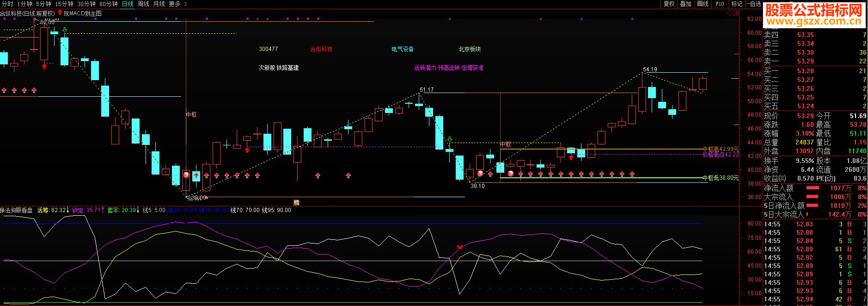Switch to the 60分钟 chart tab
The image size is (868, 306).
tap(109, 4)
